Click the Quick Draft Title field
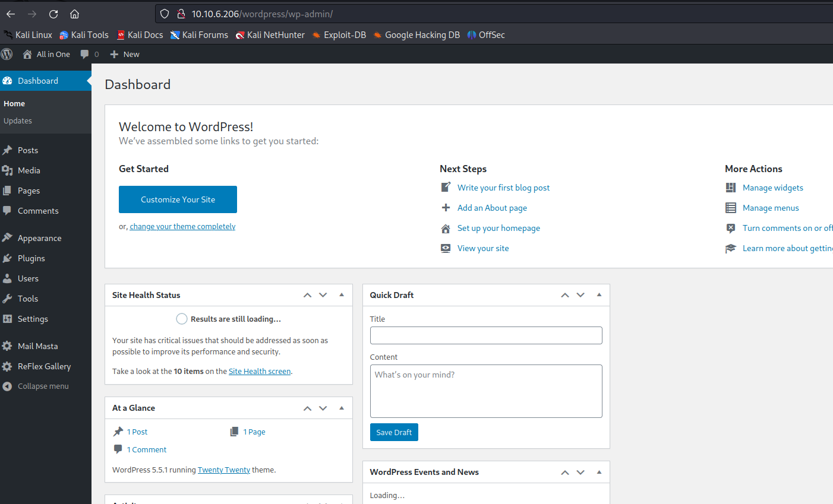833x504 pixels. coord(486,335)
